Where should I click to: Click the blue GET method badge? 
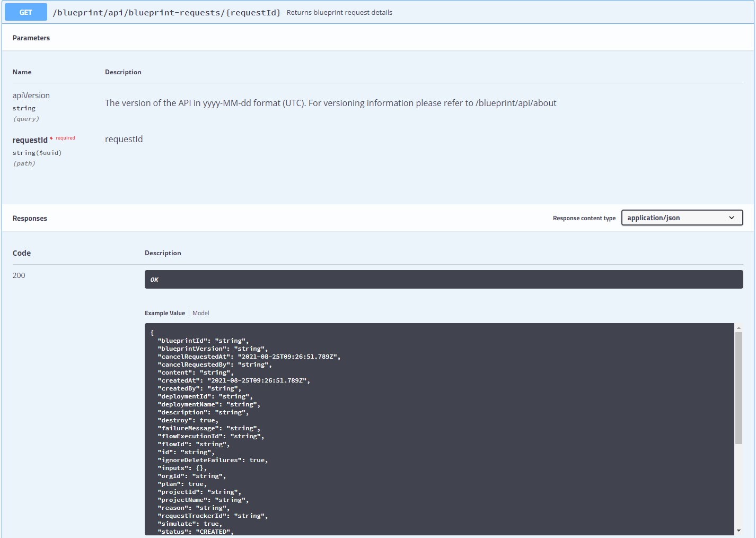(25, 12)
